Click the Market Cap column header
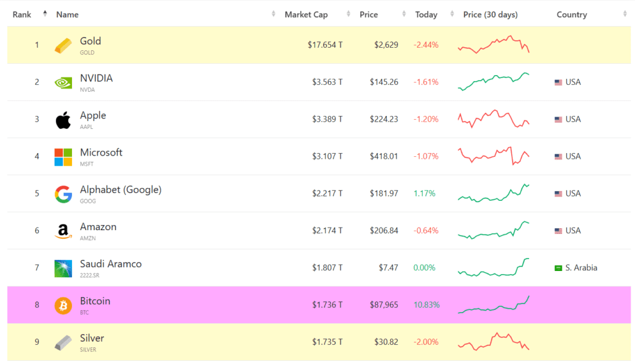 click(306, 15)
